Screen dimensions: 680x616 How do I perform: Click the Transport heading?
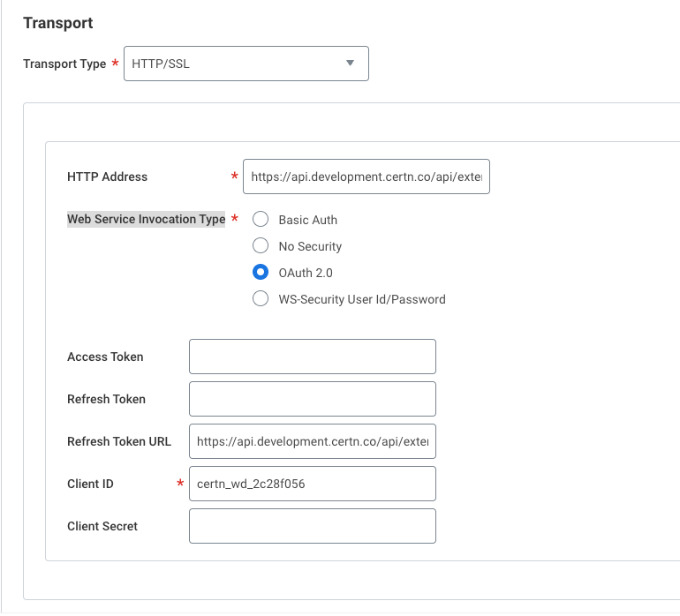coord(58,23)
